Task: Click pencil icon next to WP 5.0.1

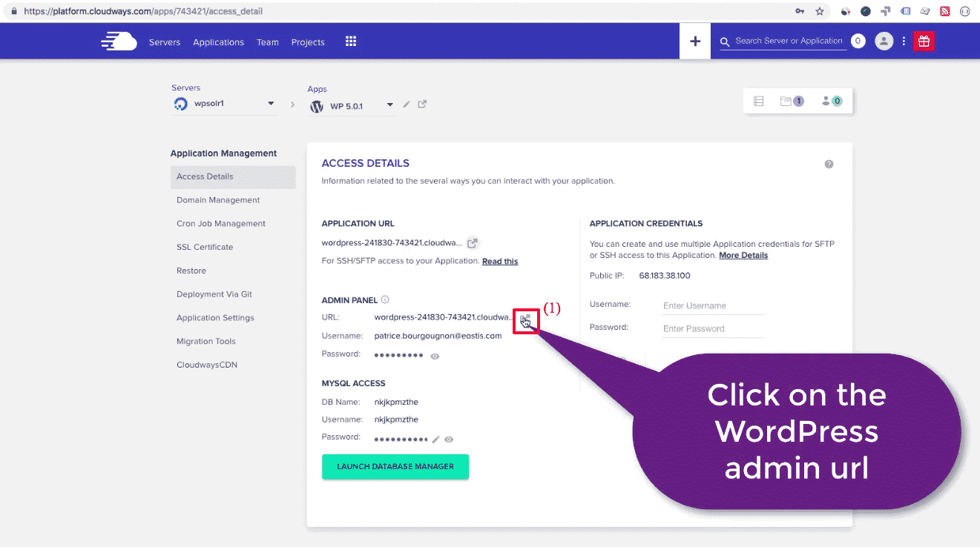Action: [x=407, y=105]
